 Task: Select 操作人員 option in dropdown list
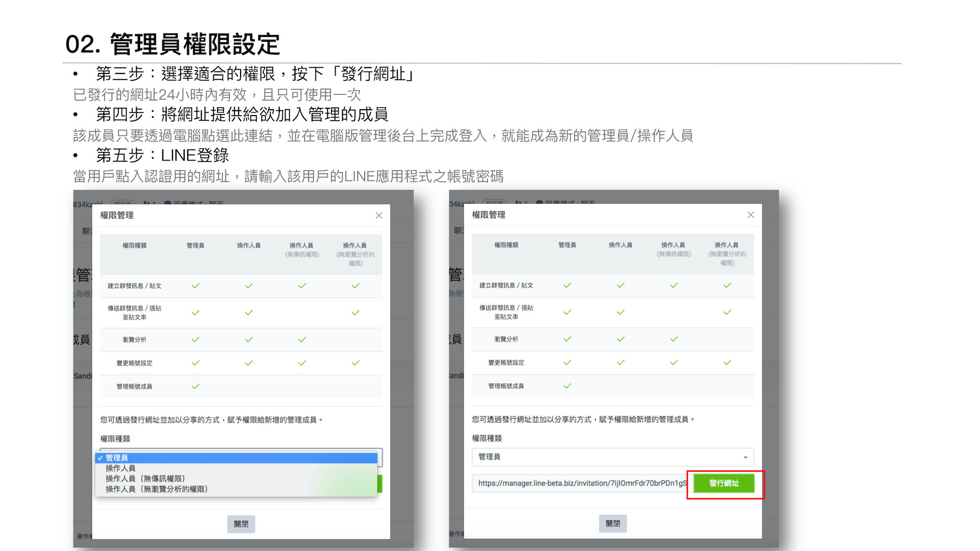121,468
